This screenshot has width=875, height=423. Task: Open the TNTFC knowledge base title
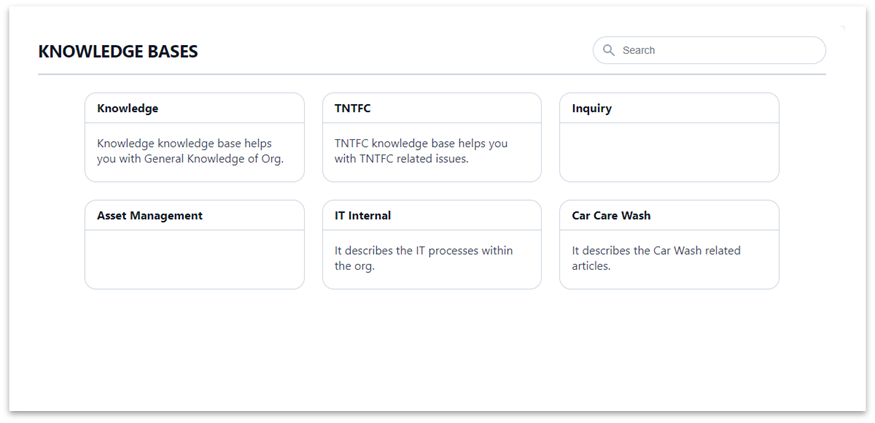[x=353, y=108]
